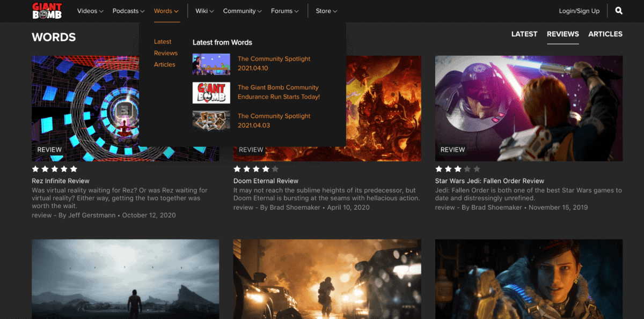The width and height of the screenshot is (644, 319).
Task: Click a star on Doom Eternal's rating
Action: [x=237, y=168]
